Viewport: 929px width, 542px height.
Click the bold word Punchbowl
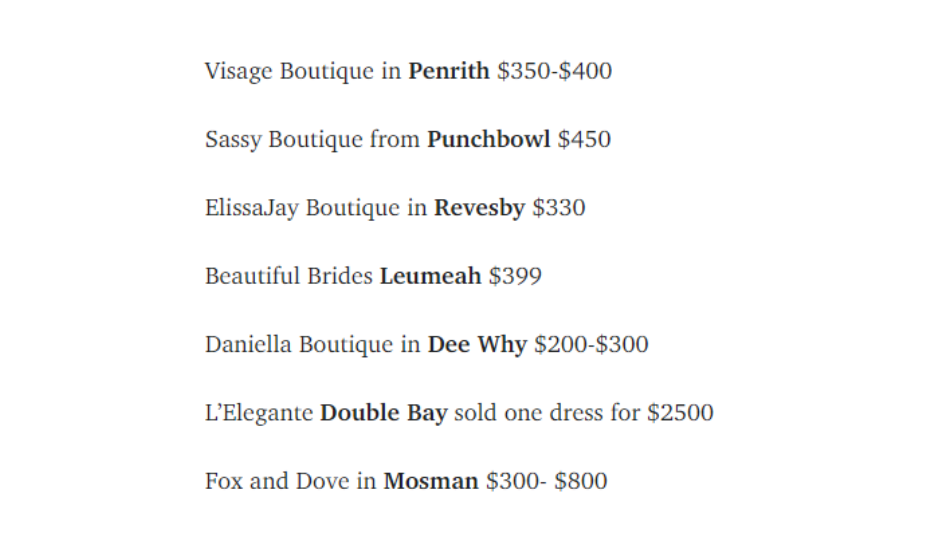click(x=489, y=139)
